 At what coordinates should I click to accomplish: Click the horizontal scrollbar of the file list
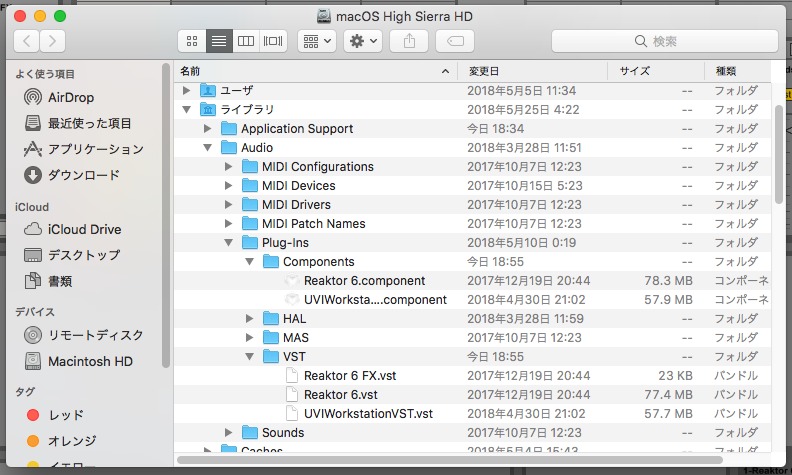click(450, 460)
